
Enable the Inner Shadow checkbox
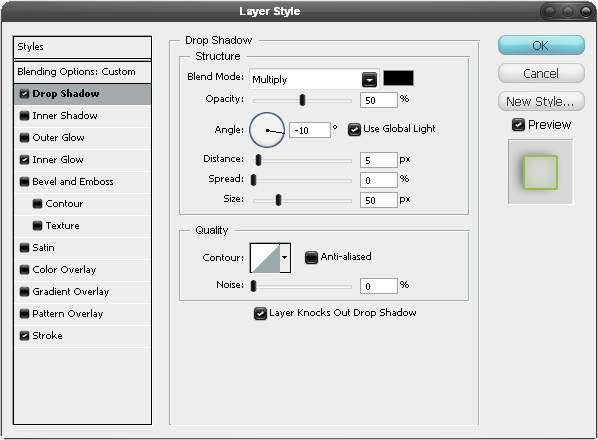(24, 116)
